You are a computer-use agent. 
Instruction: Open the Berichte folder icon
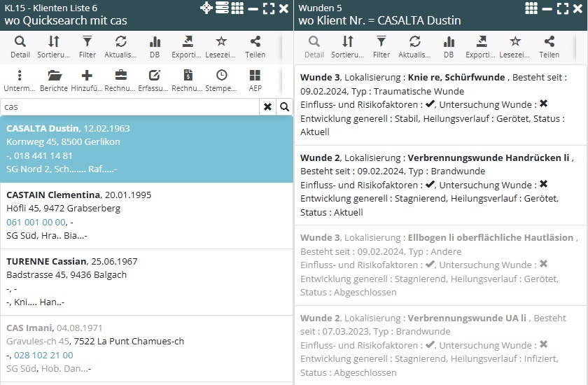pos(54,80)
